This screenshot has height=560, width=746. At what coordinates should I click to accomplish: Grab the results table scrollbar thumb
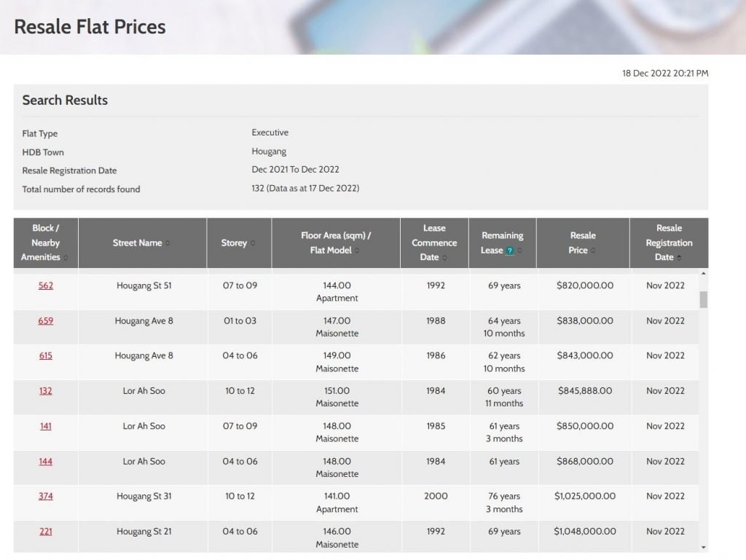point(703,299)
